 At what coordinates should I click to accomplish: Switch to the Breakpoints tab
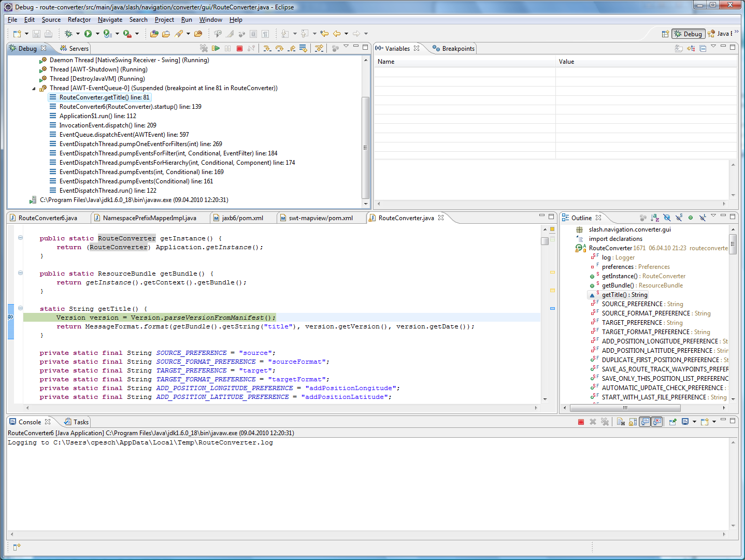coord(454,48)
